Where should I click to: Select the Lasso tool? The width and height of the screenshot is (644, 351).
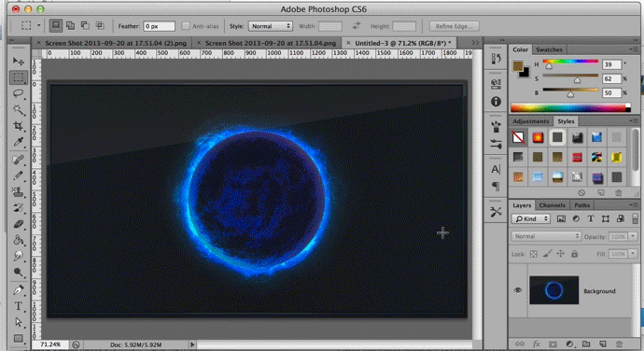click(18, 93)
